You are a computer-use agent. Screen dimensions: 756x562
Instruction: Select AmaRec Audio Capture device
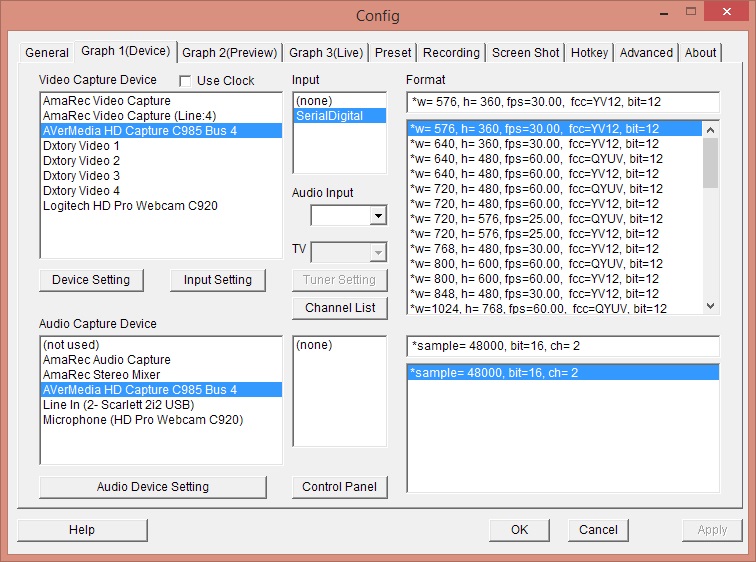(x=161, y=360)
